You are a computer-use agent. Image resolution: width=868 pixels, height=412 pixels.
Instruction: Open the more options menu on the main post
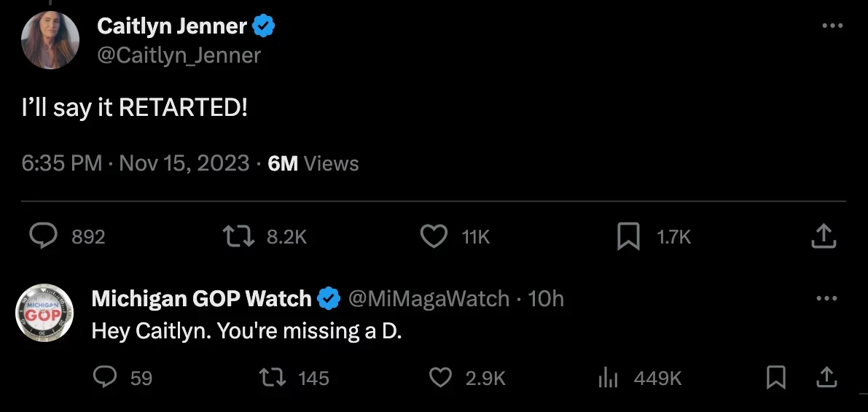(x=832, y=26)
